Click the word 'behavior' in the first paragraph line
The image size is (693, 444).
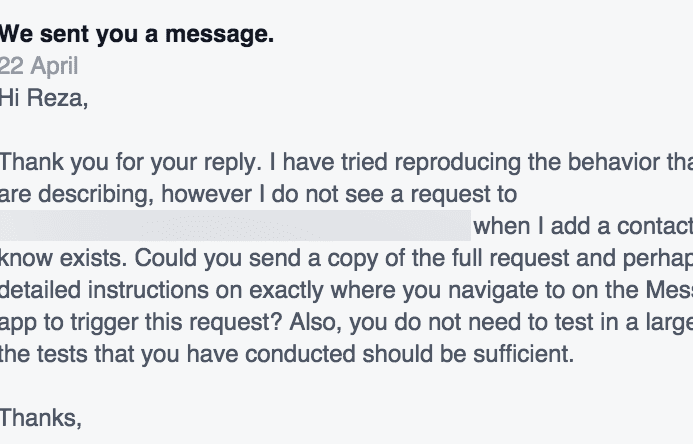pyautogui.click(x=612, y=162)
